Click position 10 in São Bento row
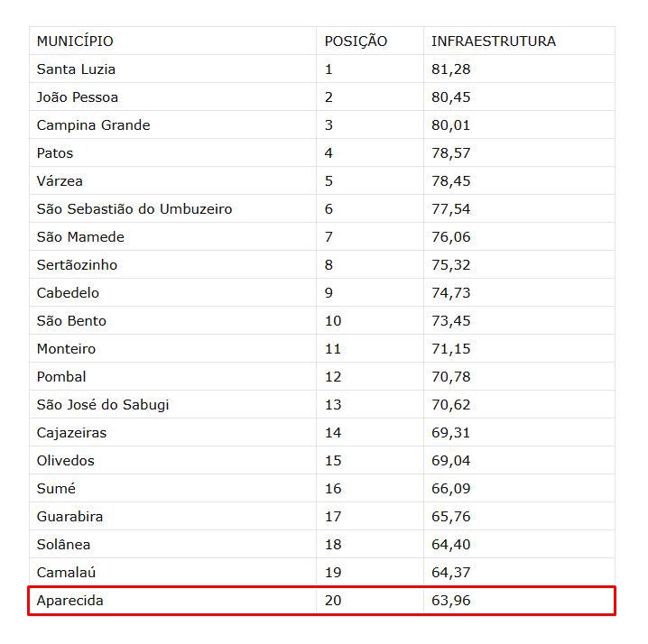 coord(333,321)
